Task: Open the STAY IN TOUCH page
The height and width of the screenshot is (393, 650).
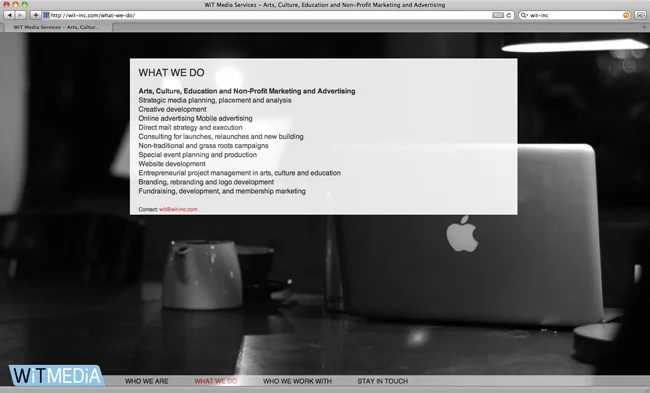Action: pyautogui.click(x=383, y=381)
